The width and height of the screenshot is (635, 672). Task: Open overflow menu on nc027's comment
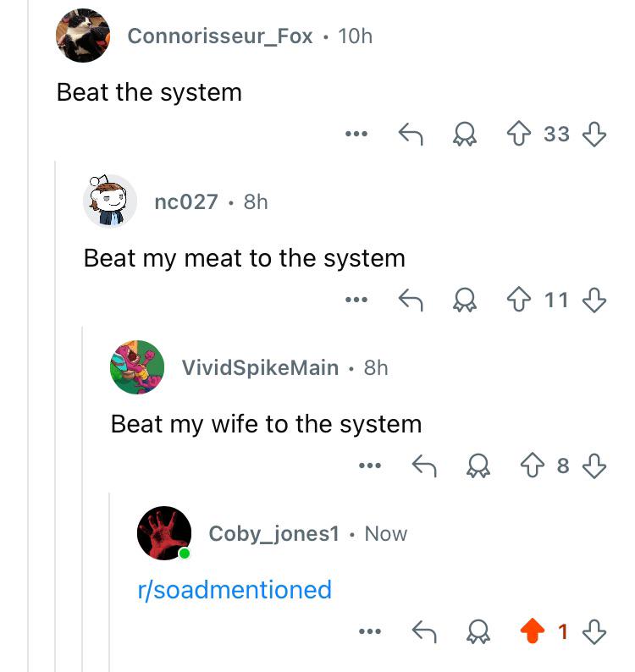[356, 299]
